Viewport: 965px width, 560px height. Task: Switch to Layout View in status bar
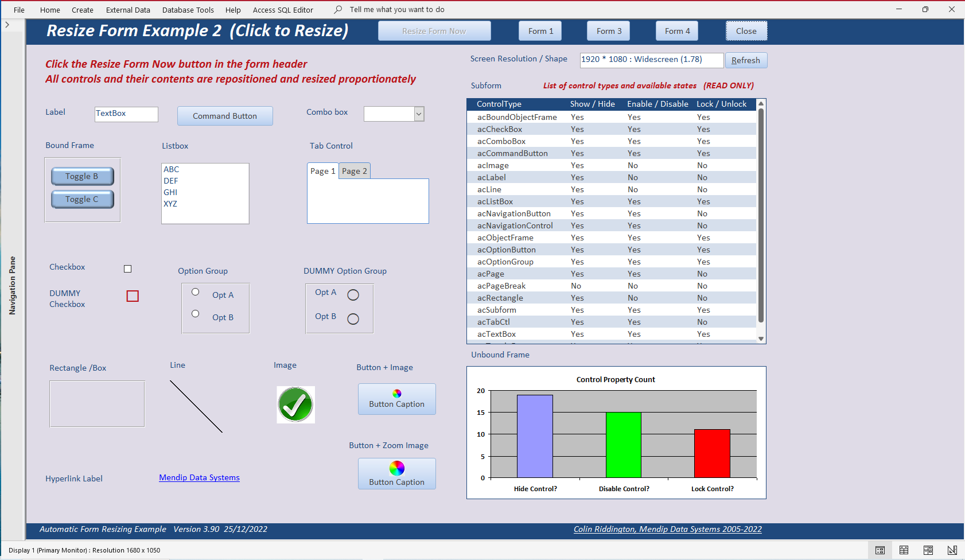coord(928,550)
